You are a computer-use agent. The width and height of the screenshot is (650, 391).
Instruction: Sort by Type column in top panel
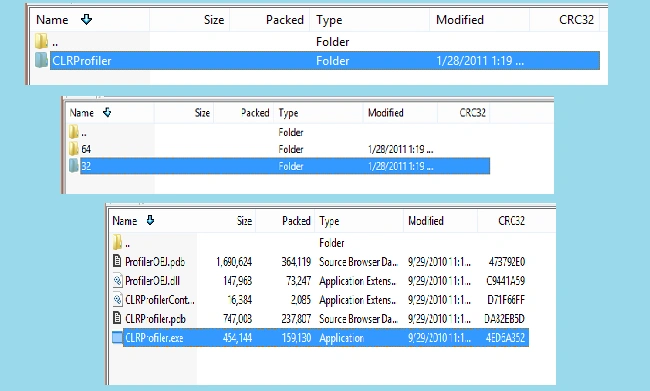coord(329,20)
